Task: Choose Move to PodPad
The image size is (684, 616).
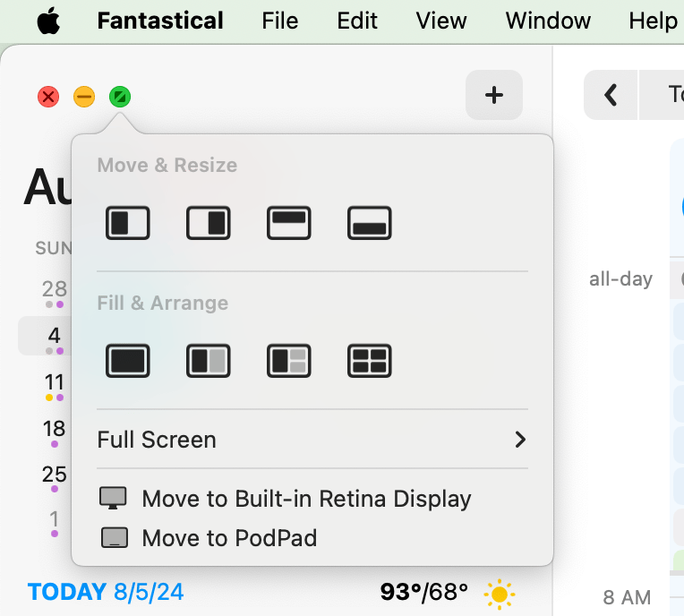Action: click(208, 538)
